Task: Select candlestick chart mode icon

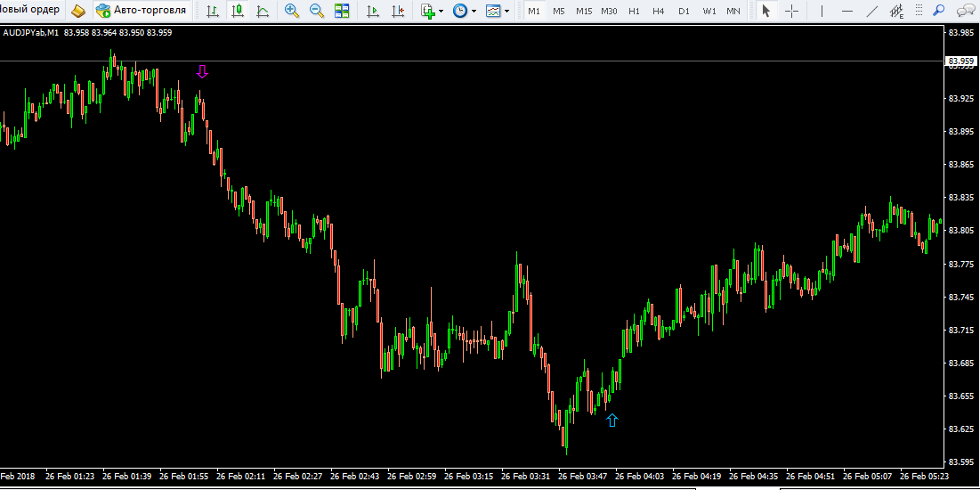Action: [238, 11]
